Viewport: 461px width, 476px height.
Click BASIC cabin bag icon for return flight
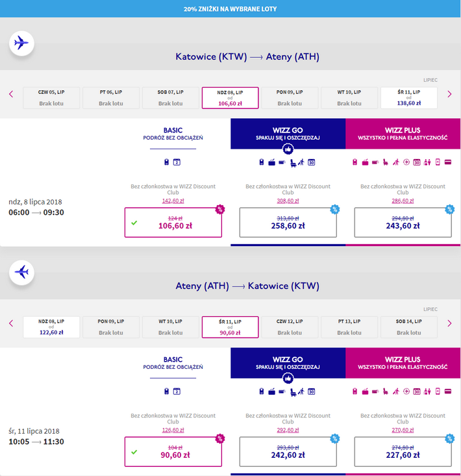[166, 392]
